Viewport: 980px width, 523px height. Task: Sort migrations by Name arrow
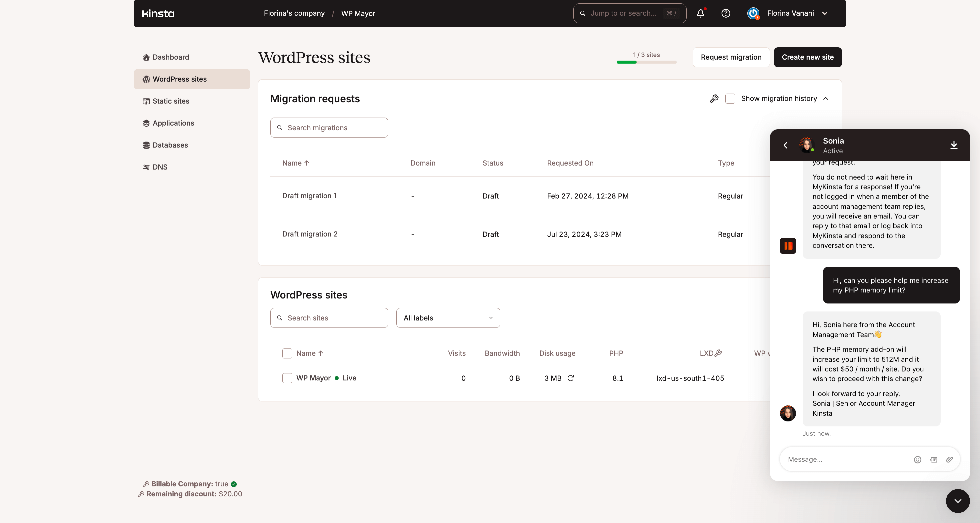pyautogui.click(x=307, y=163)
